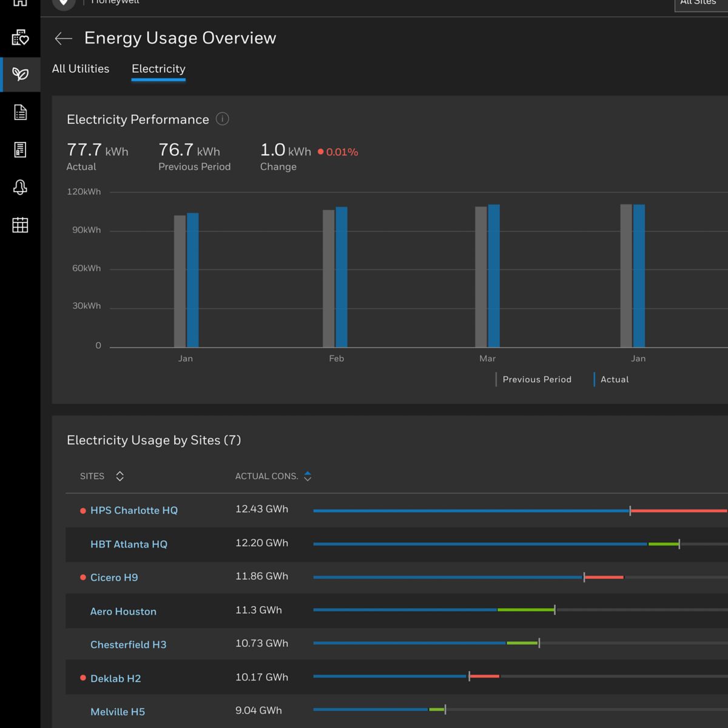728x728 pixels.
Task: Click the 76.7 kWh Previous Period figure
Action: [189, 150]
